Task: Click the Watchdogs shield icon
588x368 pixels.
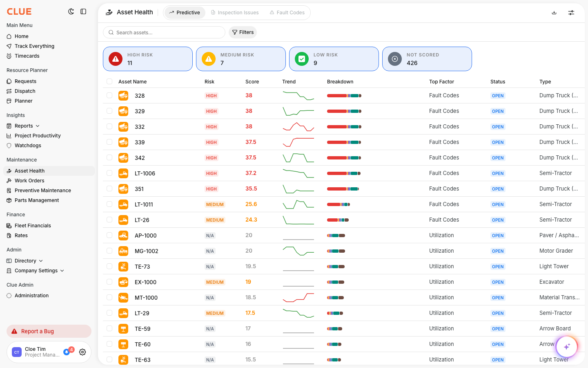Action: point(9,146)
